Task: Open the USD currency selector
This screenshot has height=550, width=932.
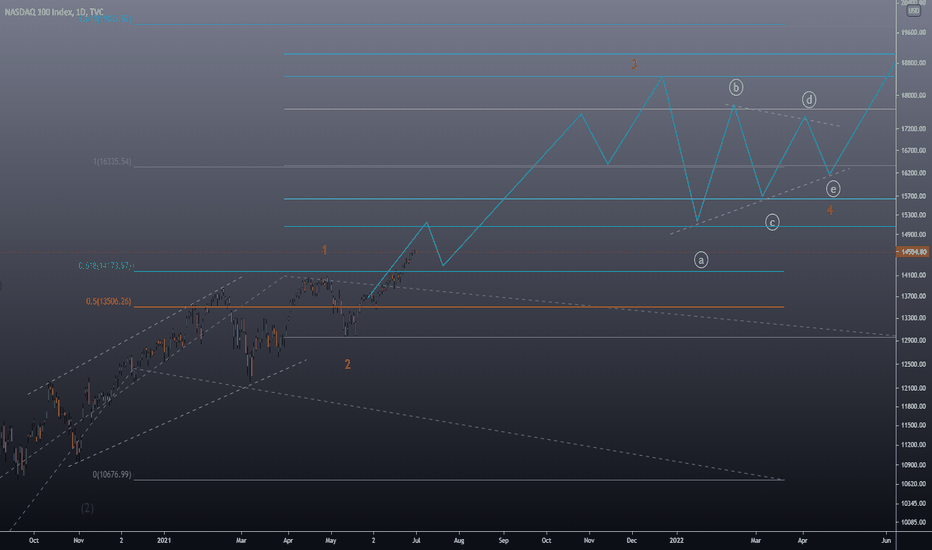Action: tap(914, 11)
